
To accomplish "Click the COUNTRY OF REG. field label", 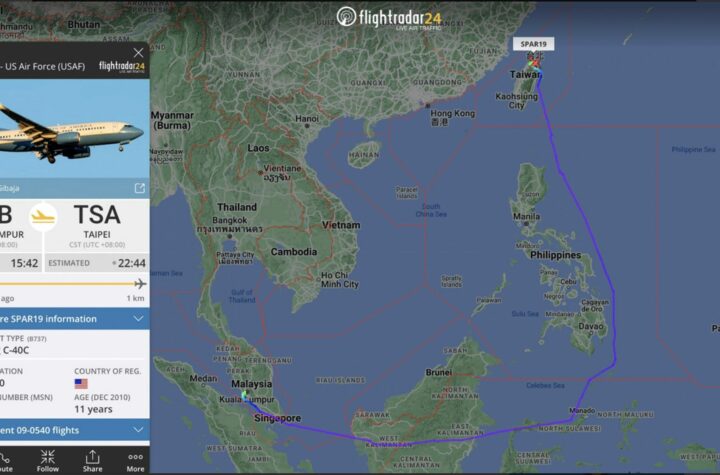I will 107,371.
